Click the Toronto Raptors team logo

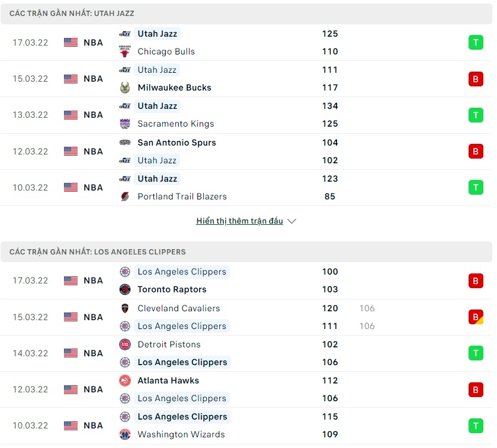[124, 289]
